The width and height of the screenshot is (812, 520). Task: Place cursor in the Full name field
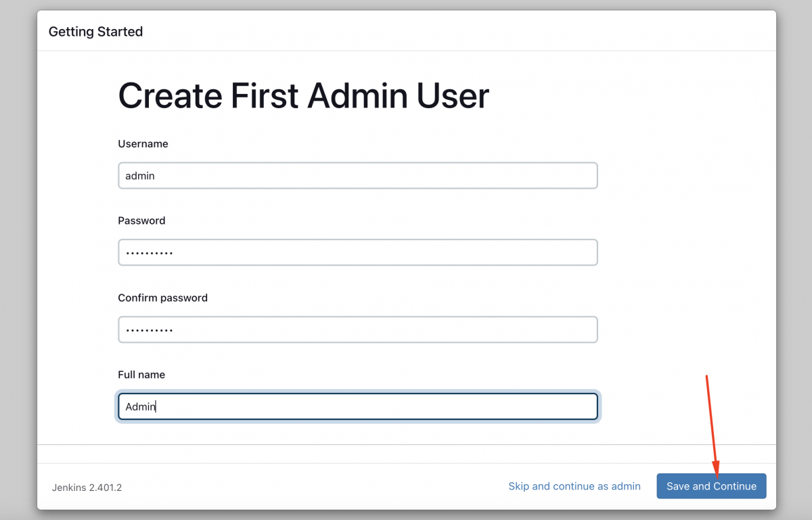pos(357,406)
